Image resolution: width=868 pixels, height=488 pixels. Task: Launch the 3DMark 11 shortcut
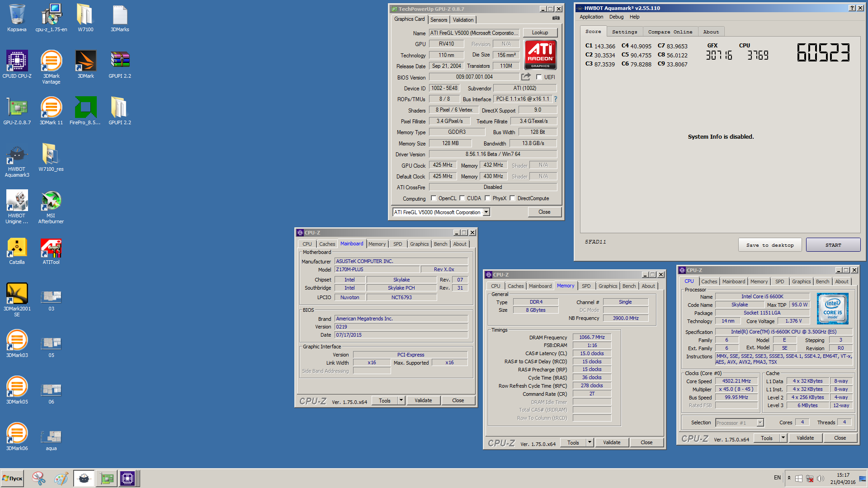51,111
